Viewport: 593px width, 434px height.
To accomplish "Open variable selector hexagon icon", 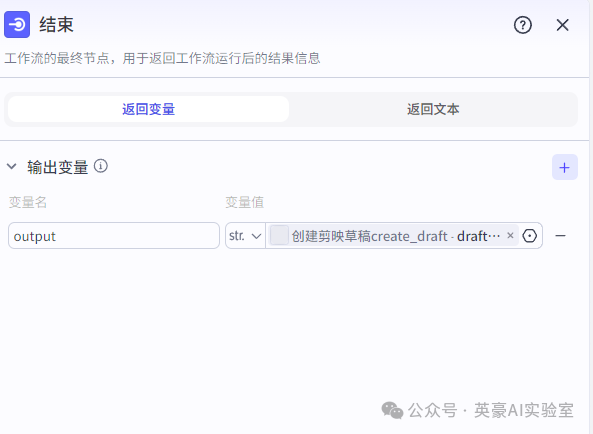I will point(529,236).
